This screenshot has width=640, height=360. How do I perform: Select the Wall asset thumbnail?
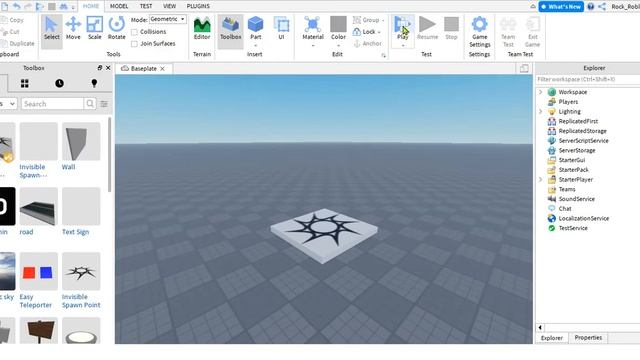point(81,142)
